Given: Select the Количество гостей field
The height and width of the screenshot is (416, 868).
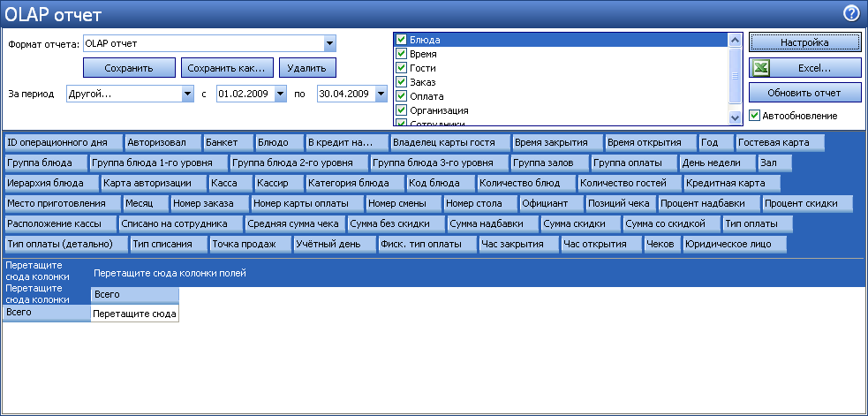Looking at the screenshot, I should point(630,183).
